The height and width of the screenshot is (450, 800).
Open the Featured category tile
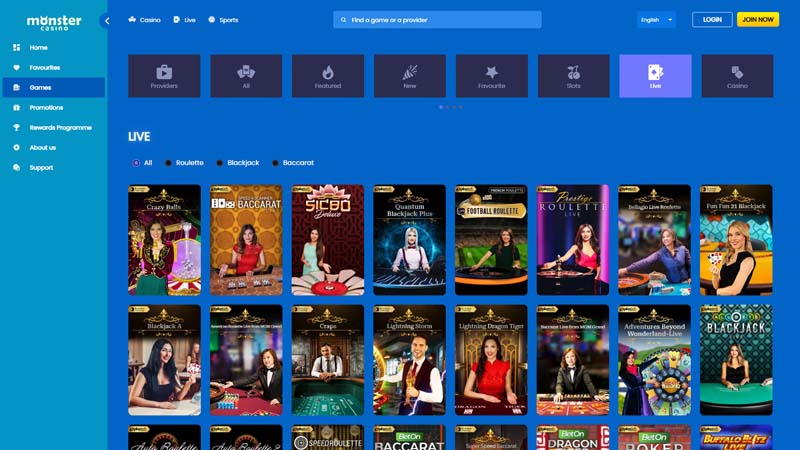328,76
